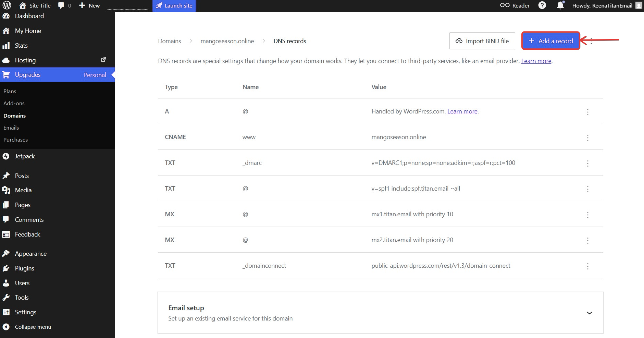Screen dimensions: 644x338
Task: Click the Launch site button
Action: [x=174, y=6]
